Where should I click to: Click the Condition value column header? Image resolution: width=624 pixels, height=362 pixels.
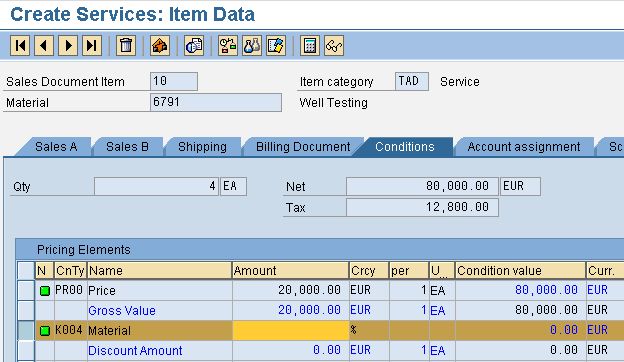click(520, 271)
